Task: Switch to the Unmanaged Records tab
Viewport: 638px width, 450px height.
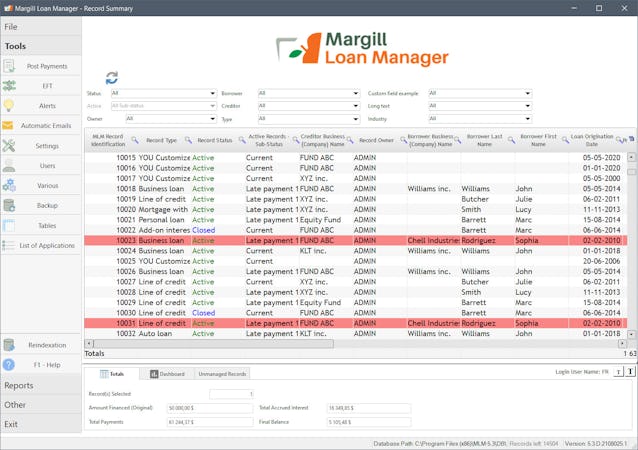Action: click(x=222, y=374)
